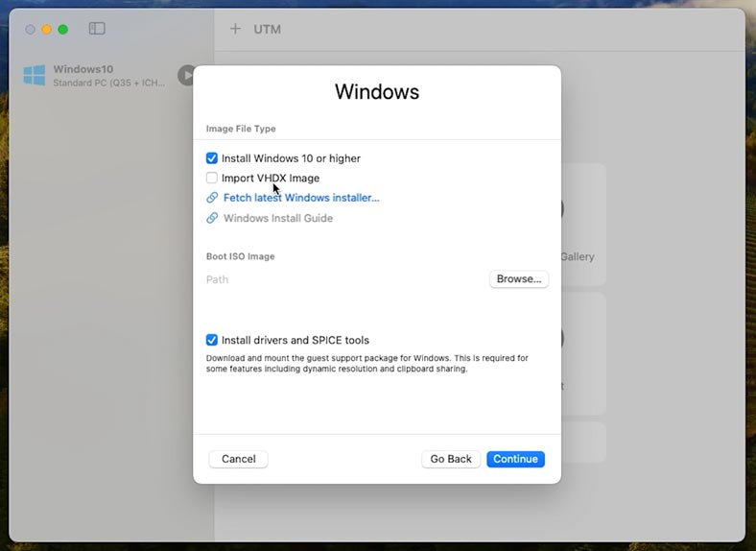Image resolution: width=756 pixels, height=551 pixels.
Task: Enable Import VHDX Image checkbox
Action: (212, 178)
